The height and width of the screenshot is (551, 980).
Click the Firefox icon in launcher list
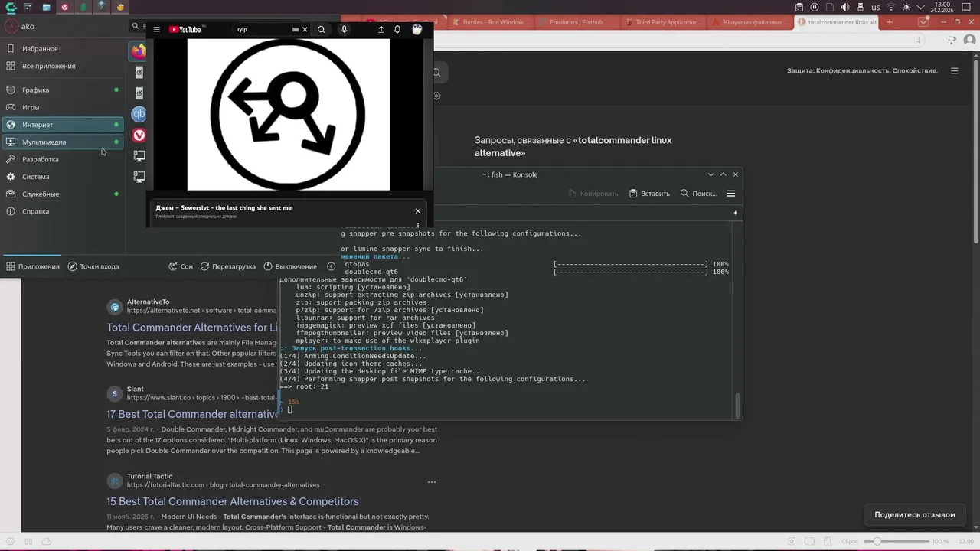pos(138,51)
